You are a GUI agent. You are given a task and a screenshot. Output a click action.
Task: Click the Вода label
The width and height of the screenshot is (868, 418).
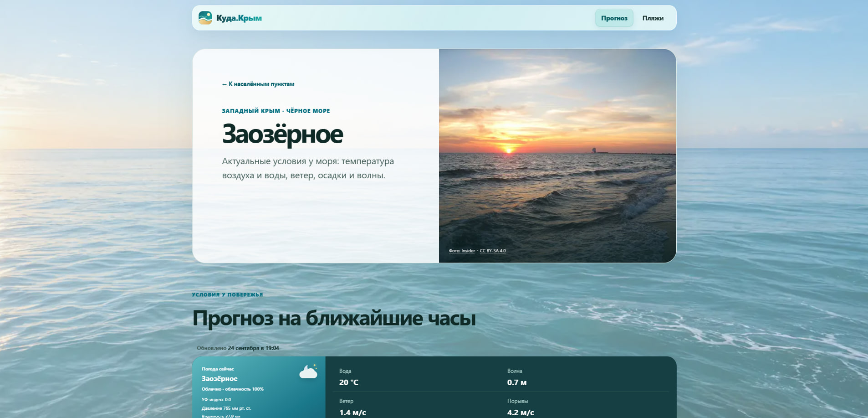(x=345, y=371)
